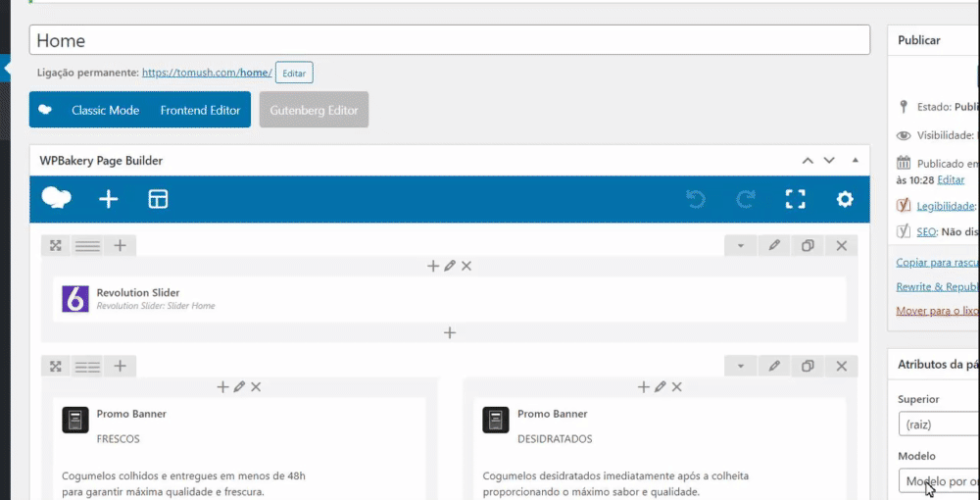Prepend element to the Revolution Slider column
This screenshot has width=980, height=500.
(x=433, y=267)
